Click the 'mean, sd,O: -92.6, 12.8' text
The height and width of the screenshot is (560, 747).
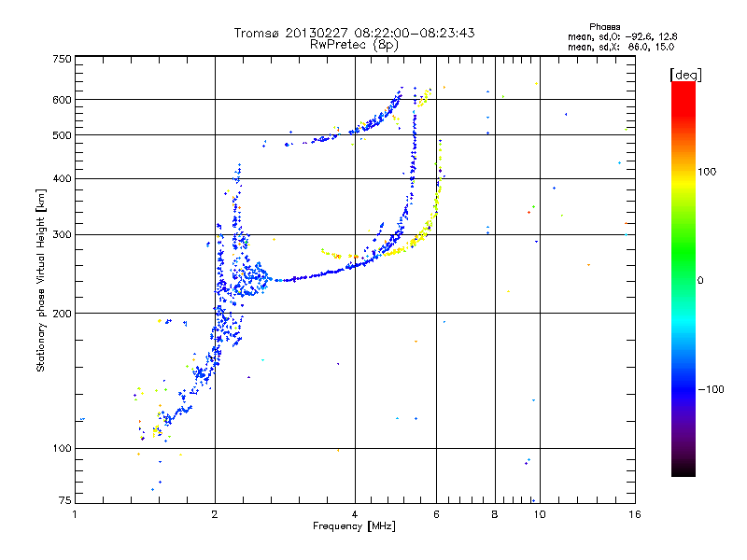coord(622,36)
